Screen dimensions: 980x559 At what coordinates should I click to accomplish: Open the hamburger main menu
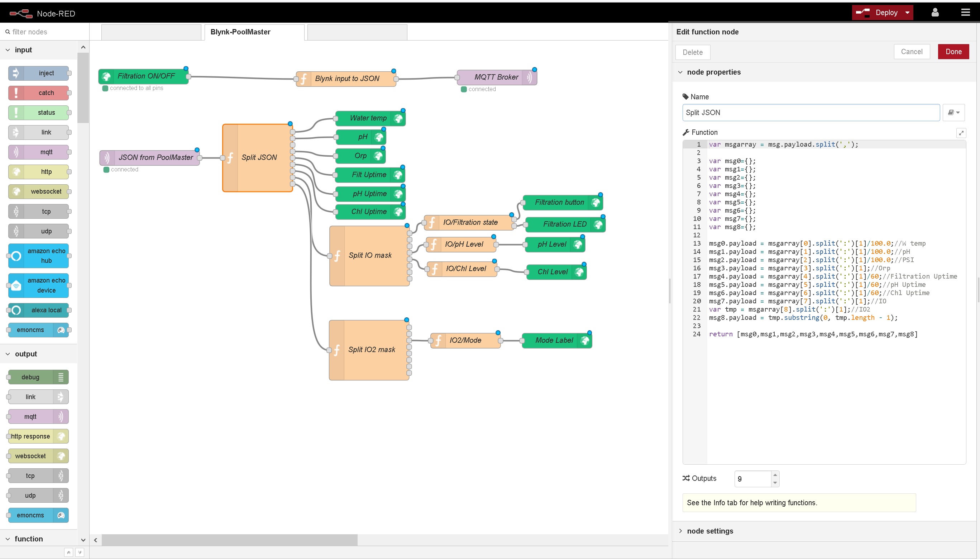[965, 13]
